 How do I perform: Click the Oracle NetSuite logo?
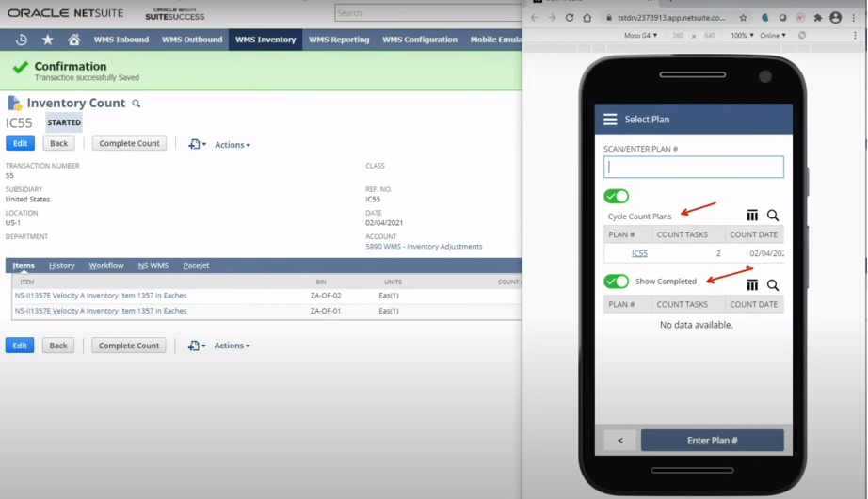pos(65,13)
